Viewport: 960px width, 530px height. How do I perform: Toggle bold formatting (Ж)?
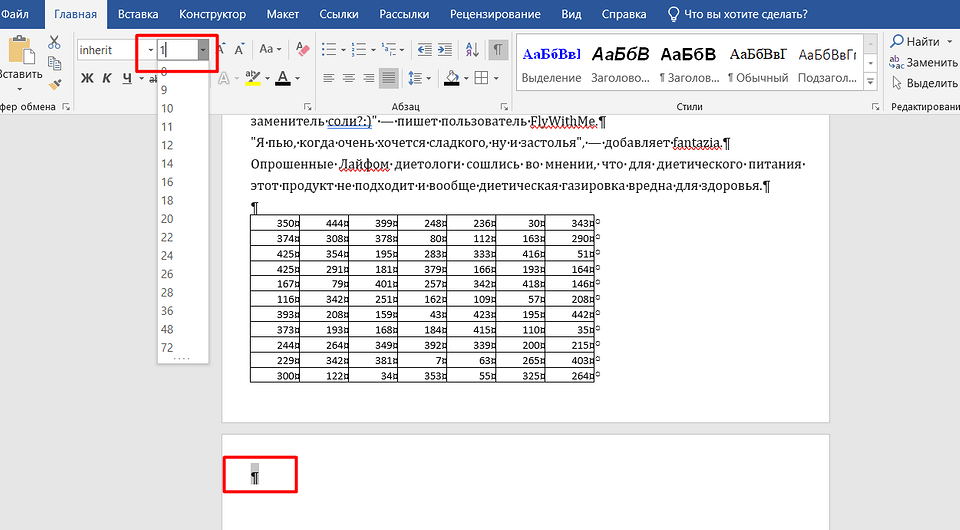tap(87, 78)
